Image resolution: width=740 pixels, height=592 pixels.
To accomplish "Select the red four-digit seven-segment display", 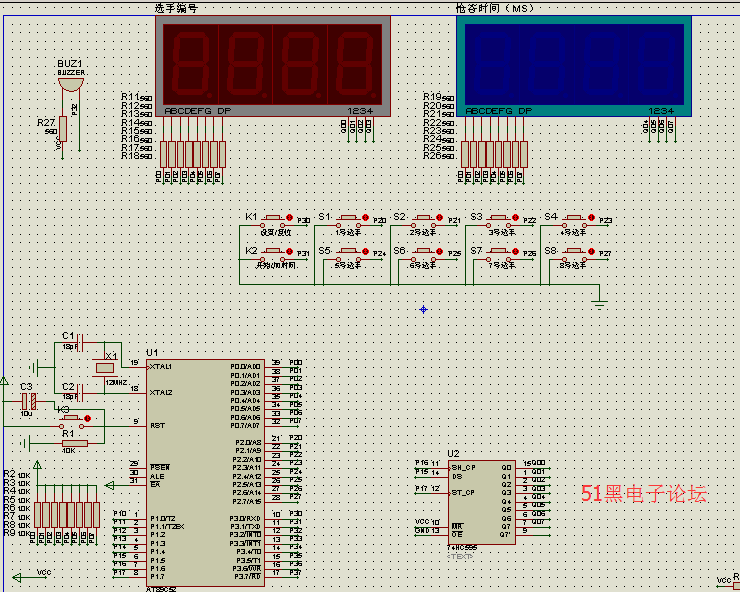I will coord(273,66).
